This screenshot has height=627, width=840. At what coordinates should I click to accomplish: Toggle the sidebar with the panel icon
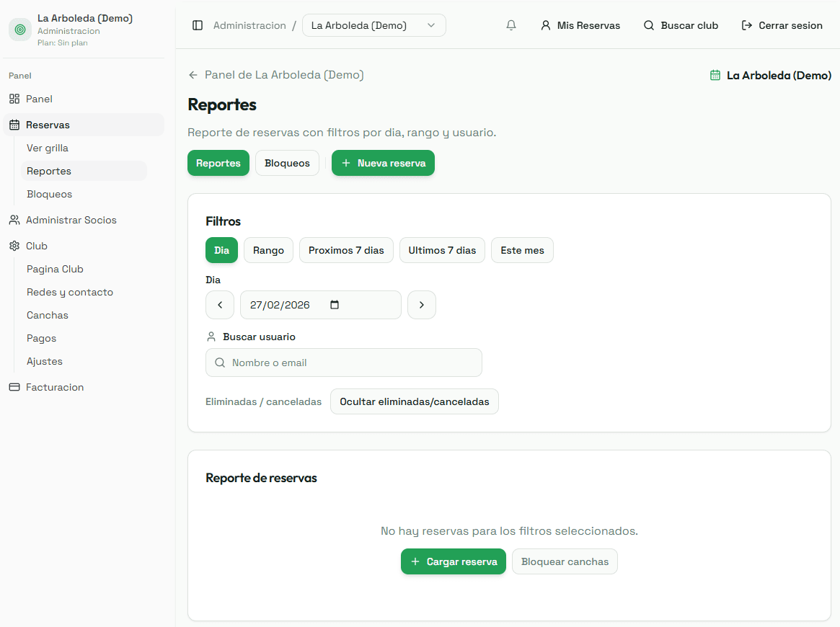(198, 25)
